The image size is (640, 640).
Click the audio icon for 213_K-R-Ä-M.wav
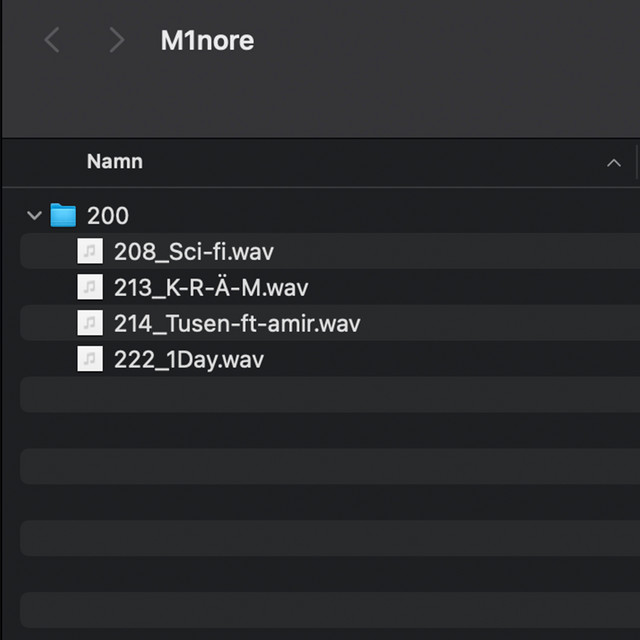(90, 288)
